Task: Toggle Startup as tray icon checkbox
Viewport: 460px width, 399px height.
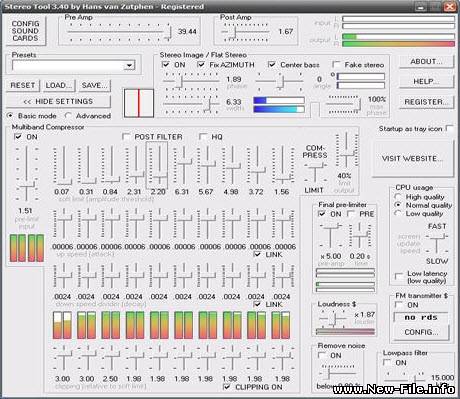Action: [x=449, y=128]
